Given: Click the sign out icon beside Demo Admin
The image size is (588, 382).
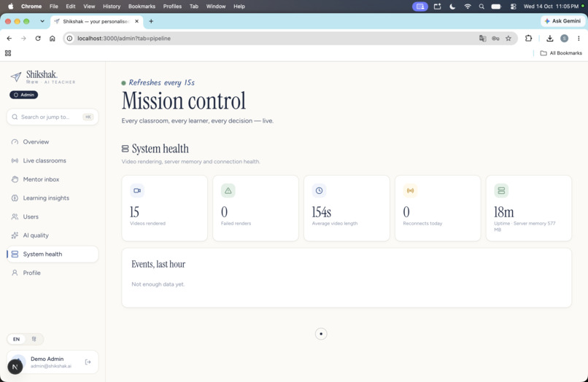Looking at the screenshot, I should (x=88, y=362).
